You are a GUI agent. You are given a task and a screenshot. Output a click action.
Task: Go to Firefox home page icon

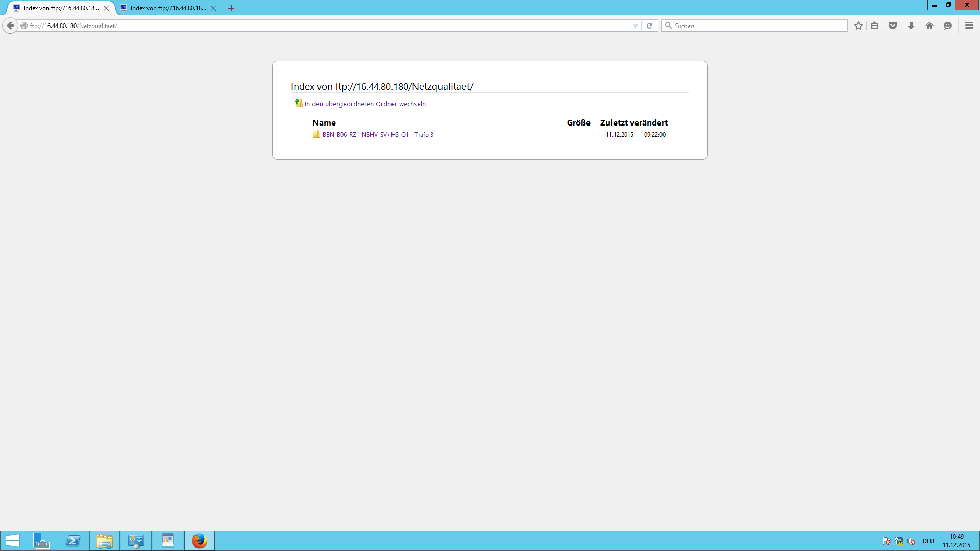(x=929, y=26)
